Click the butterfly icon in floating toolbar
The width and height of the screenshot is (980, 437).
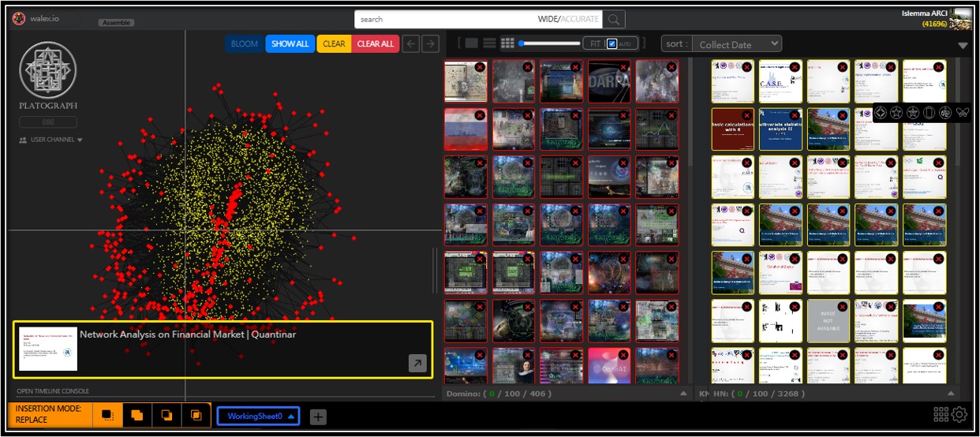point(962,113)
